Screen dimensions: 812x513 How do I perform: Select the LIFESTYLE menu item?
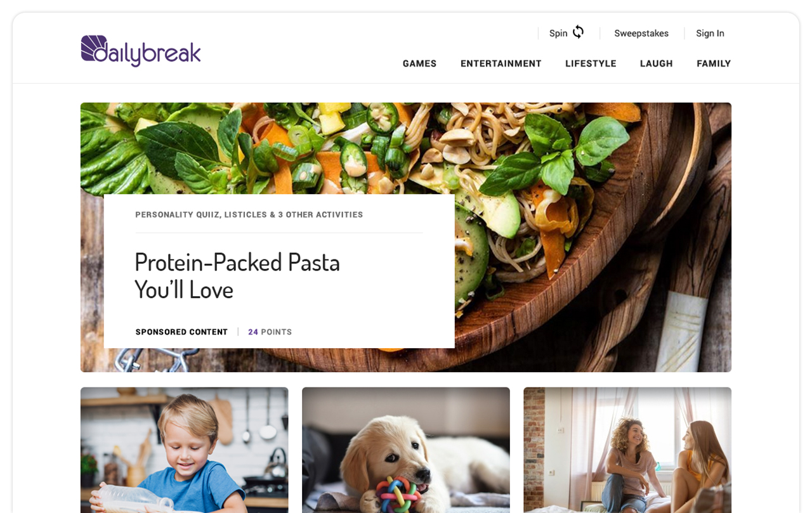591,63
